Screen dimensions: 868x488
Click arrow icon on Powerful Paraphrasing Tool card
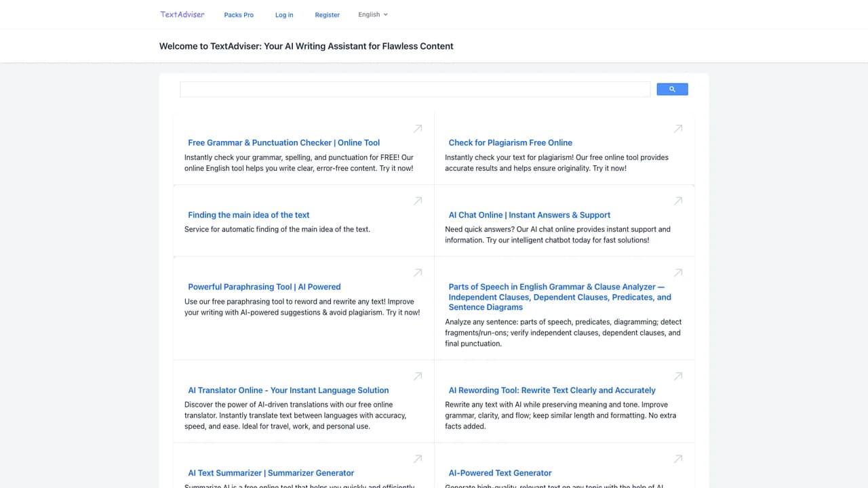click(418, 272)
